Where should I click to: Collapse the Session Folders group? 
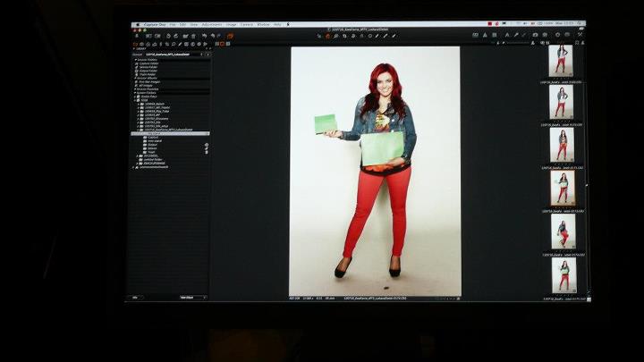point(136,60)
